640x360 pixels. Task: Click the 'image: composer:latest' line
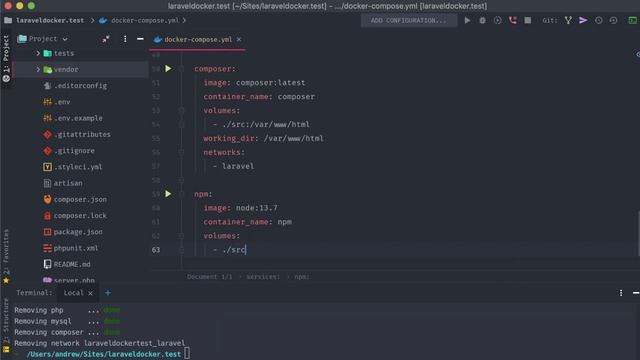254,83
